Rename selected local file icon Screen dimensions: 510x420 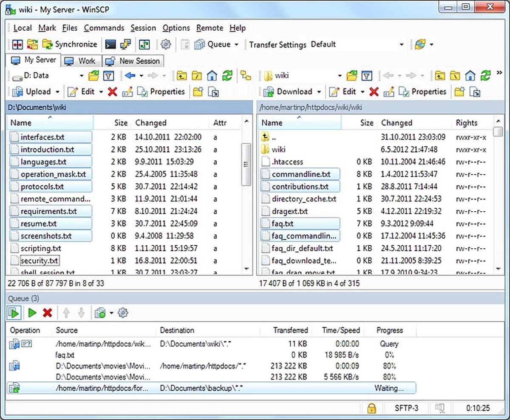127,91
